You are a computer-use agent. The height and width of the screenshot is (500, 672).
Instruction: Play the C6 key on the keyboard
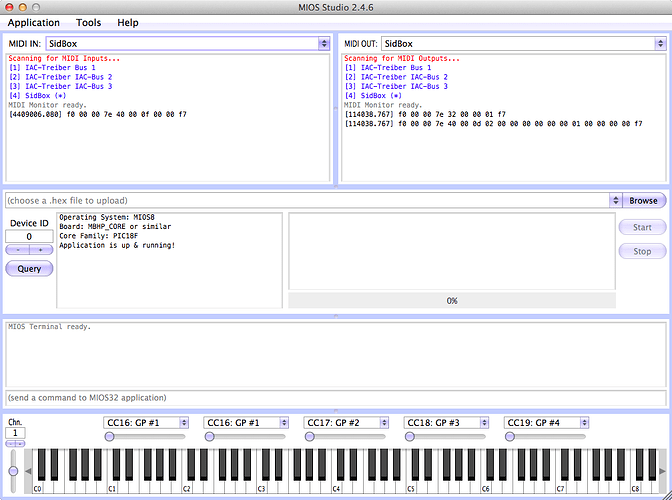(x=486, y=488)
